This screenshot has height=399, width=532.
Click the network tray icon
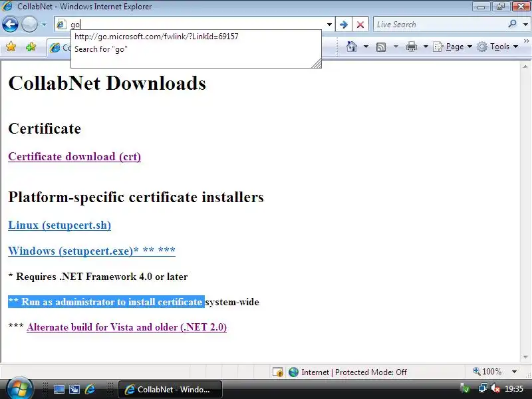(483, 388)
